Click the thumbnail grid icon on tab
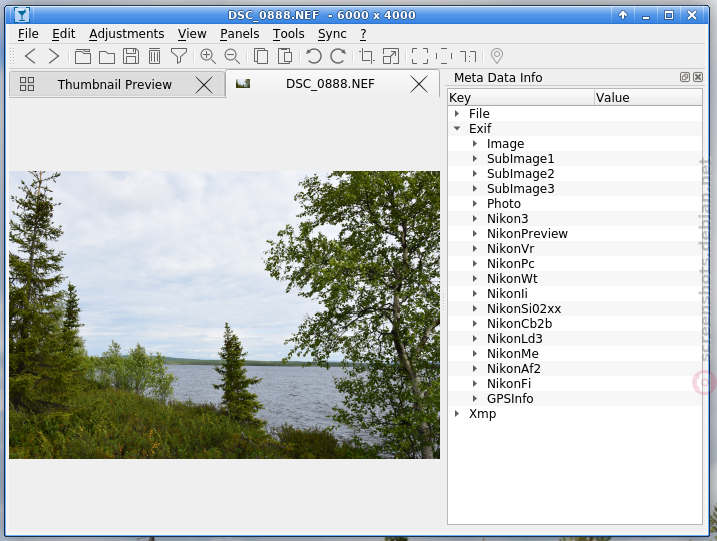Image resolution: width=717 pixels, height=541 pixels. pyautogui.click(x=27, y=84)
